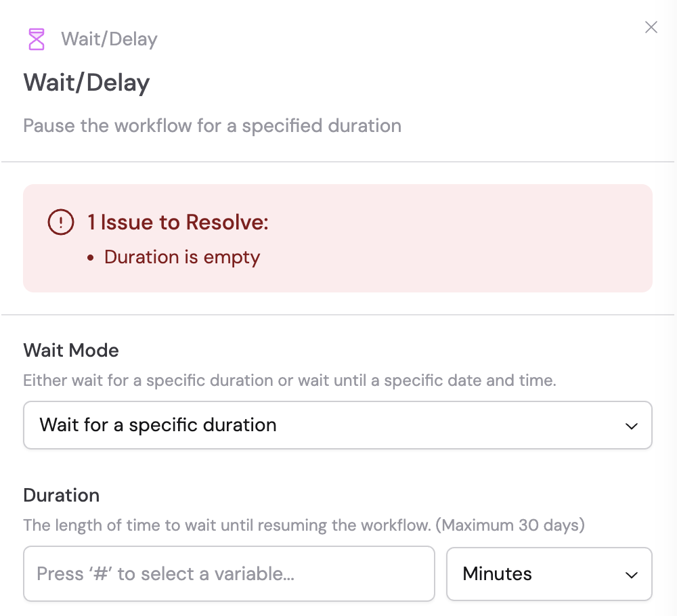This screenshot has height=616, width=677.
Task: Click the X icon in the top right corner
Action: pyautogui.click(x=651, y=27)
